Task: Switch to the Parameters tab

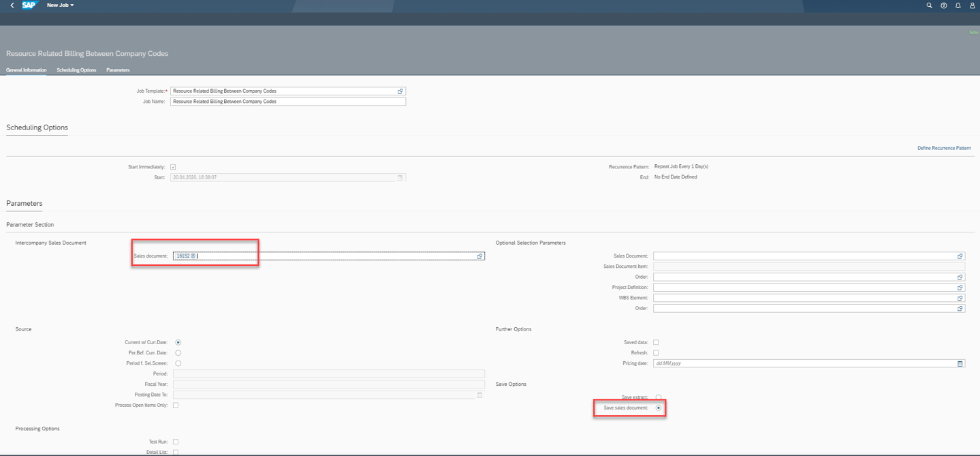Action: tap(117, 70)
